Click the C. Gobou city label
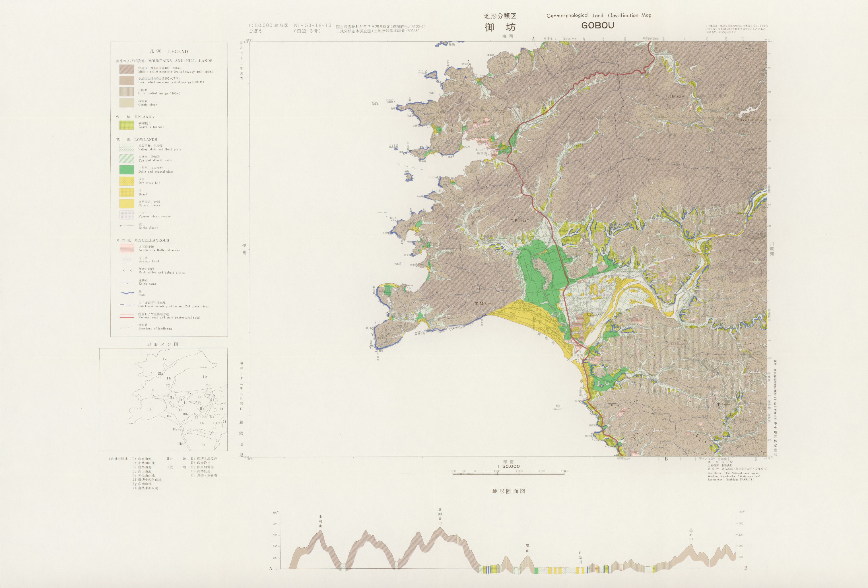The image size is (868, 588). click(x=595, y=315)
